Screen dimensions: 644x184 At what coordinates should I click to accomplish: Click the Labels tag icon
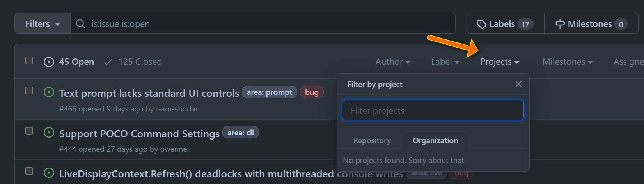click(482, 24)
